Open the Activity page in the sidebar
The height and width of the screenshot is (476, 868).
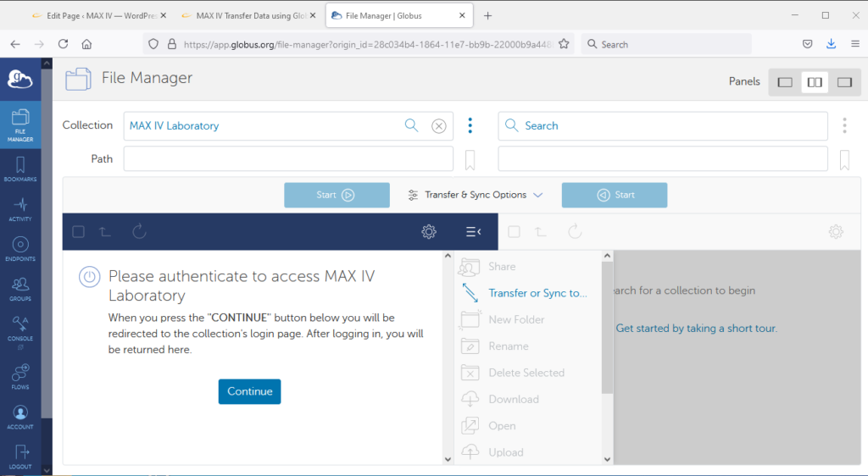[x=20, y=209]
